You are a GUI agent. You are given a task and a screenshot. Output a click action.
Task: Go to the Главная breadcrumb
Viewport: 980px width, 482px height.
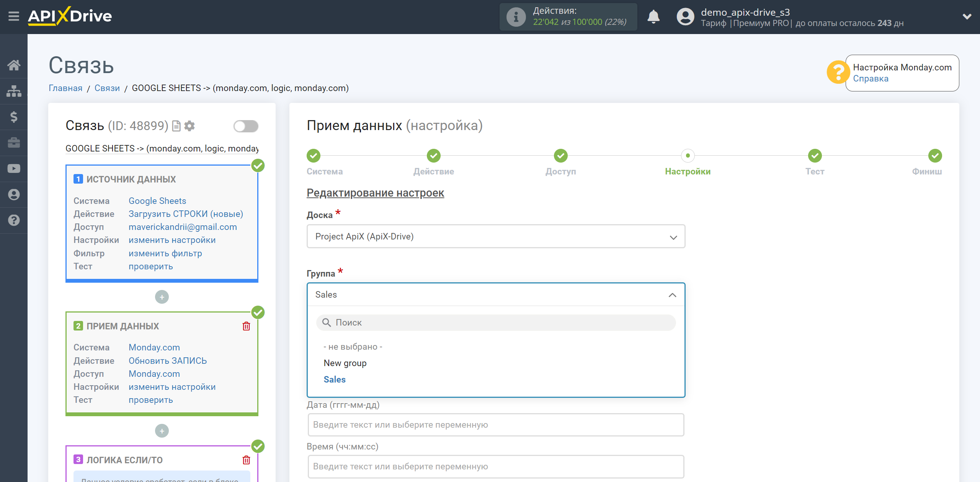click(65, 88)
